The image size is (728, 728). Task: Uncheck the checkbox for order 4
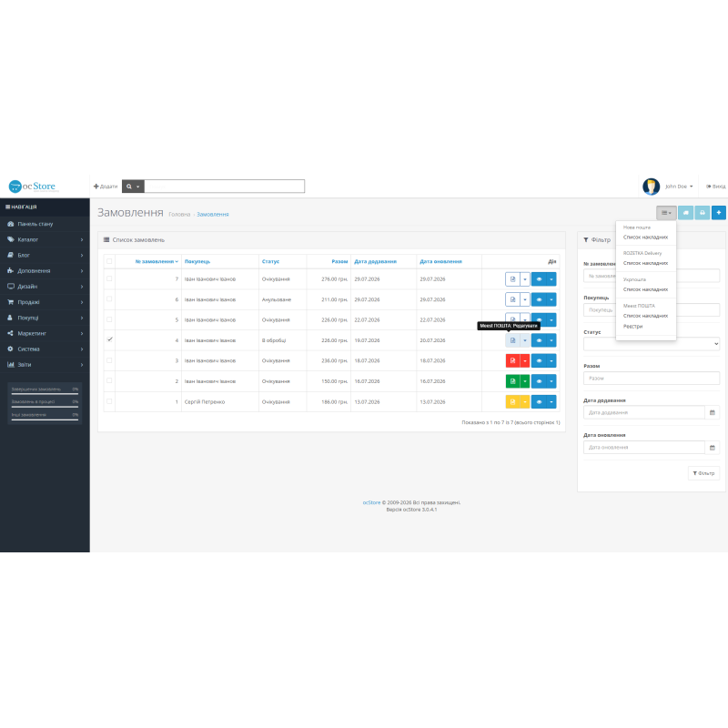tap(109, 339)
